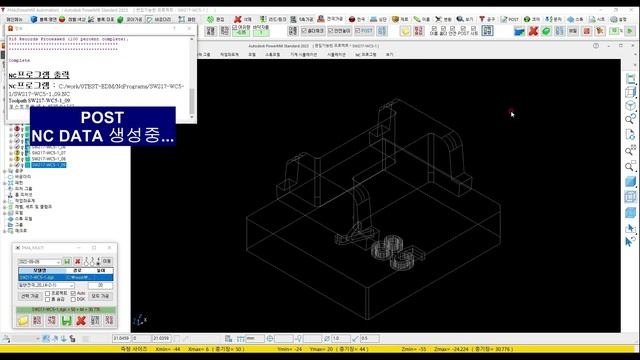Click the 모두 가공 button
The image size is (640, 360).
coord(100,296)
